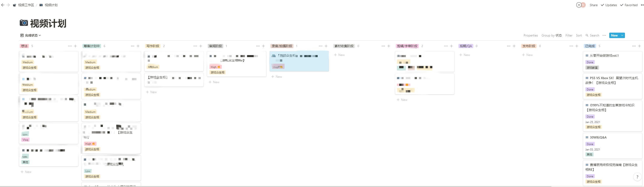644x187 pixels.
Task: Go to 视频工作区 breadcrumb link
Action: point(26,5)
